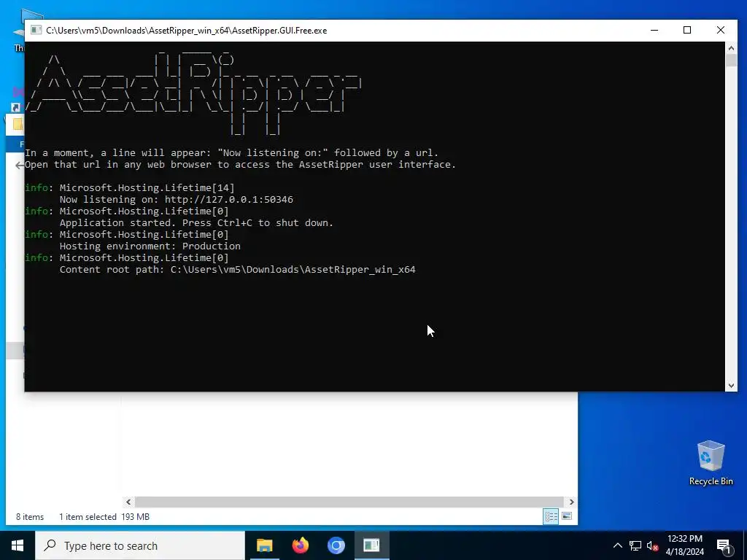Viewport: 747px width, 560px height.
Task: Click '8 items' in File Explorer status bar
Action: 30,517
